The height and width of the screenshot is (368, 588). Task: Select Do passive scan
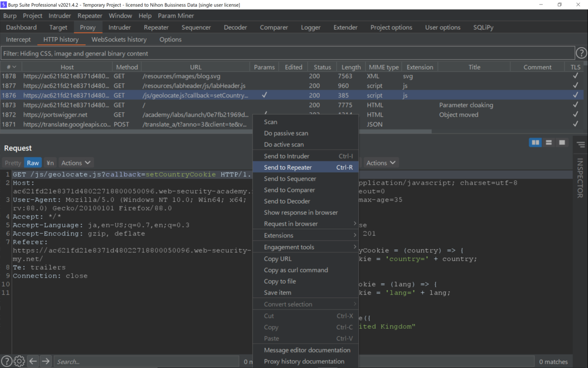point(305,133)
